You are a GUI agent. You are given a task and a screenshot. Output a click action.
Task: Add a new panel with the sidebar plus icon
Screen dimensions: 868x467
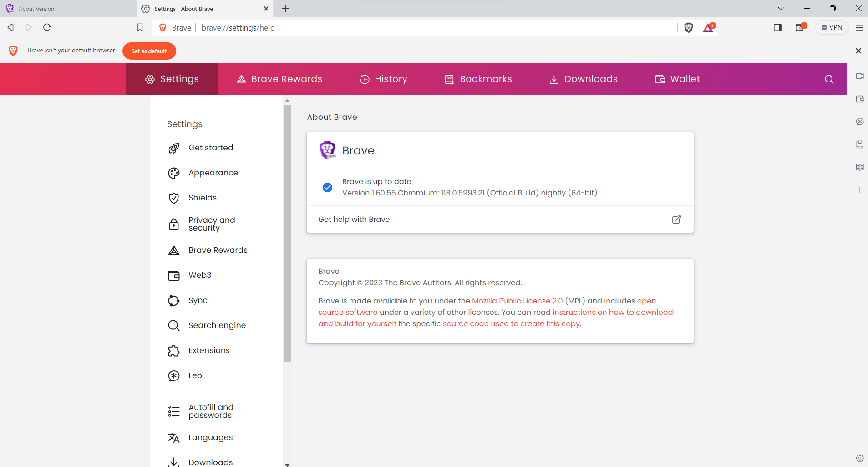[860, 190]
